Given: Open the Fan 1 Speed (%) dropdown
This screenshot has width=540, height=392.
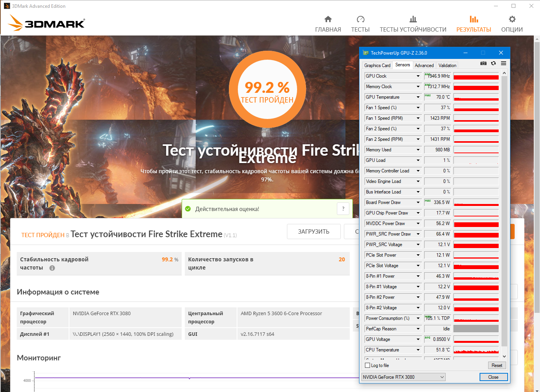Looking at the screenshot, I should [418, 108].
